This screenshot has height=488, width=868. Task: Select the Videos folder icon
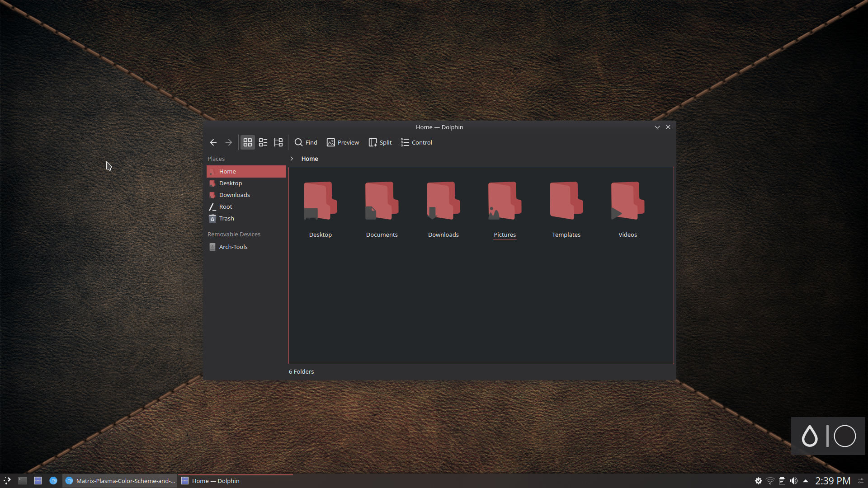coord(628,201)
